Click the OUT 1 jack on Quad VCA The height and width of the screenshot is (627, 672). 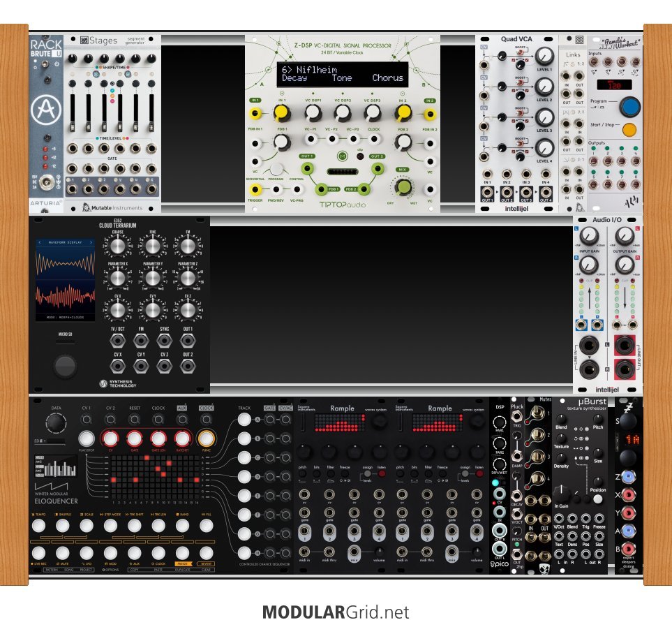[x=487, y=192]
